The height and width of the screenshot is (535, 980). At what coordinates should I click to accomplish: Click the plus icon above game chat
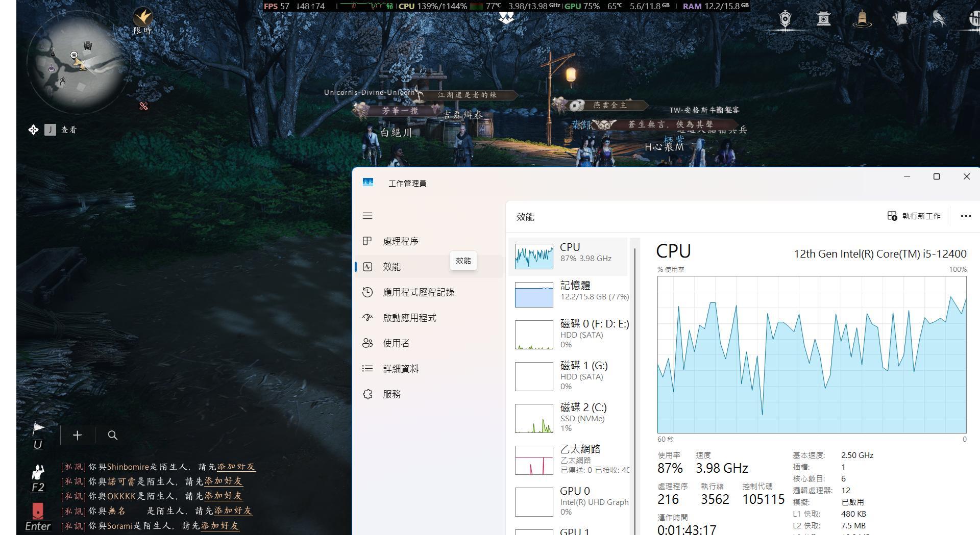[77, 436]
